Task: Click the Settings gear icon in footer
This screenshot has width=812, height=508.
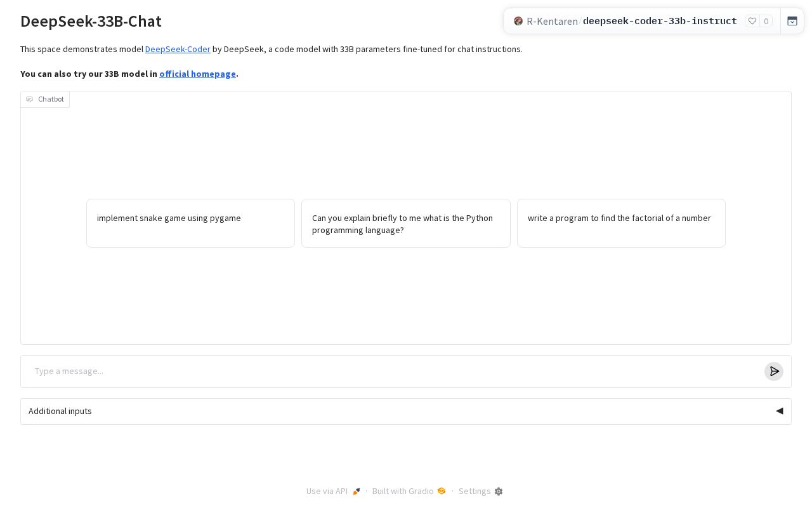Action: click(x=499, y=491)
